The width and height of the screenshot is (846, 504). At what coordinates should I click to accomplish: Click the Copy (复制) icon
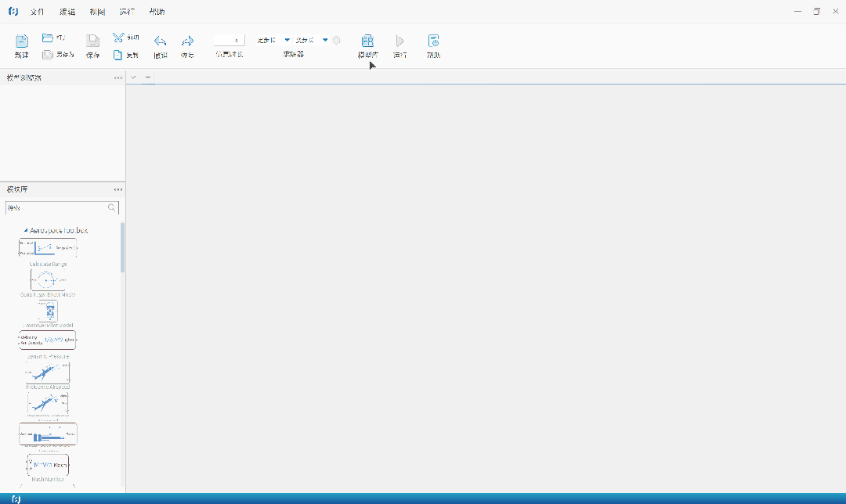click(117, 55)
